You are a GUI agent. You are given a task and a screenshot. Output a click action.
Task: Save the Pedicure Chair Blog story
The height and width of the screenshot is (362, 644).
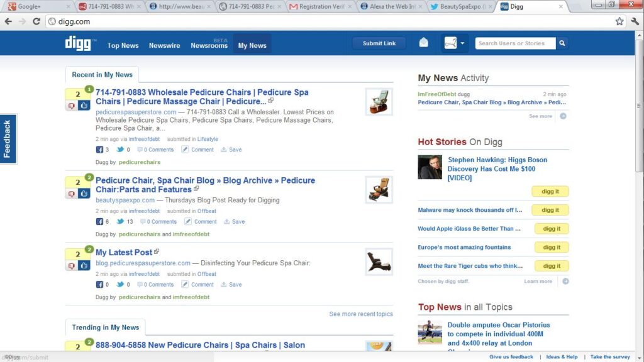234,222
